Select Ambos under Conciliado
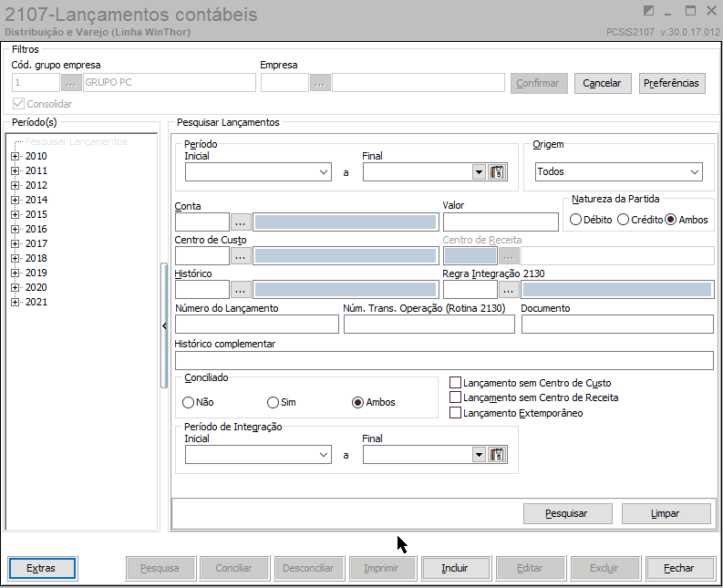The image size is (723, 588). click(357, 403)
